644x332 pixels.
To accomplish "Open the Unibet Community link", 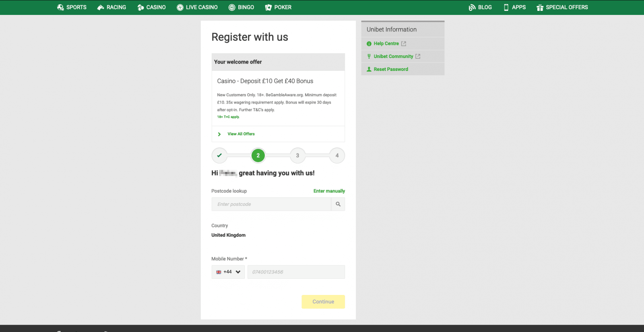I will point(393,56).
